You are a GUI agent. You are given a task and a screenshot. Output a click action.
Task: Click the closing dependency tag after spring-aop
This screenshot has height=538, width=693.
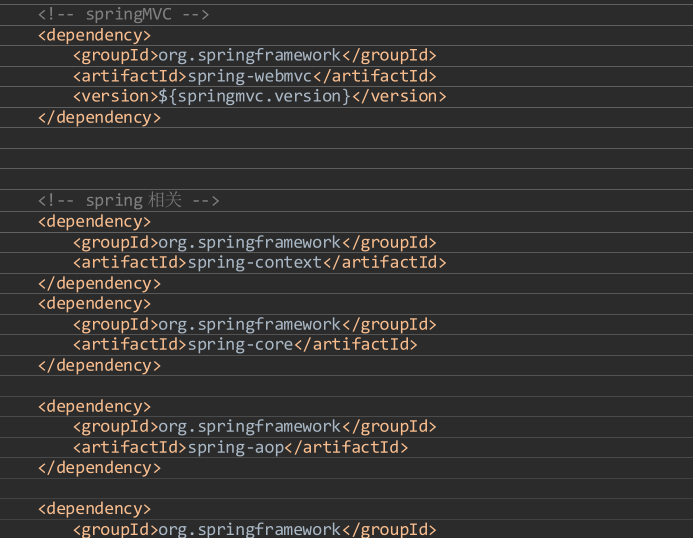click(99, 468)
